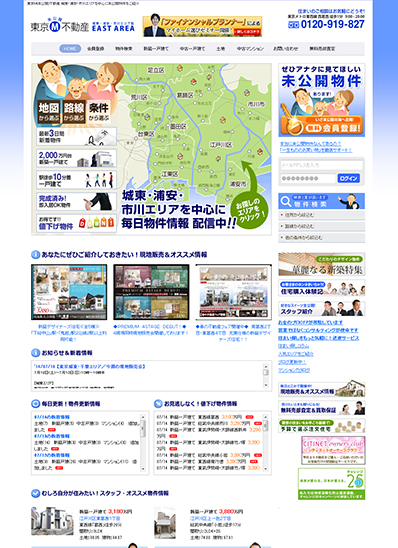The width and height of the screenshot is (398, 548).
Task: Open the 華麗なる新築特集 banner
Action: 321,264
